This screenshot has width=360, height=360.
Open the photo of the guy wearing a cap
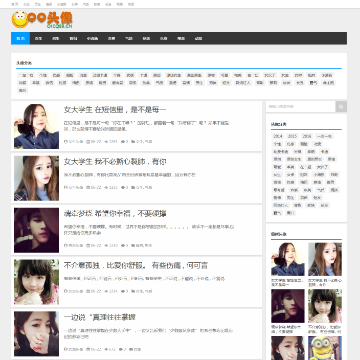[x=36, y=230]
